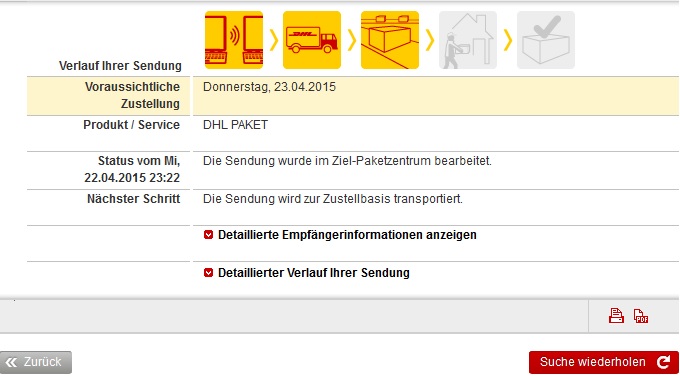
Task: Click the red PDF export icon
Action: coord(641,316)
